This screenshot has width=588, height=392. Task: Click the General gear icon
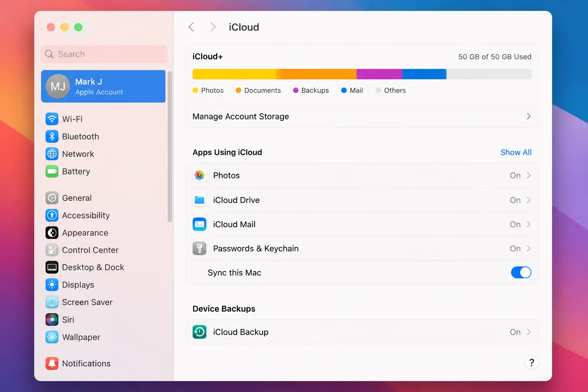pyautogui.click(x=52, y=198)
